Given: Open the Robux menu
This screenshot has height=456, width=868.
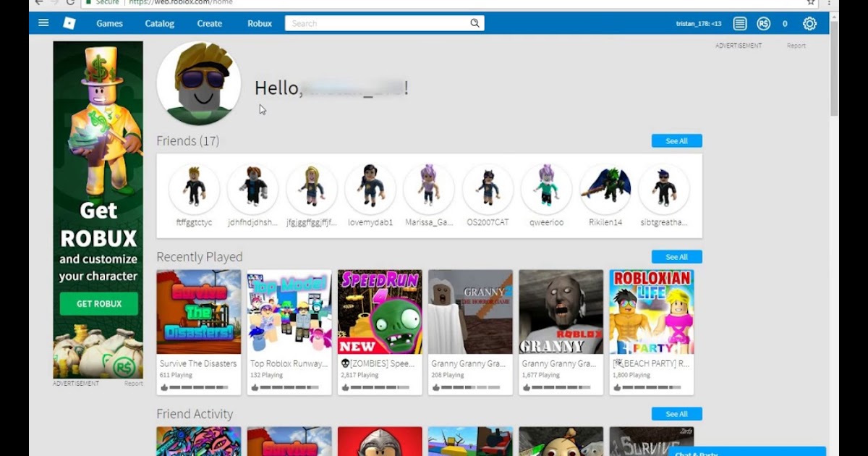Looking at the screenshot, I should [x=260, y=23].
